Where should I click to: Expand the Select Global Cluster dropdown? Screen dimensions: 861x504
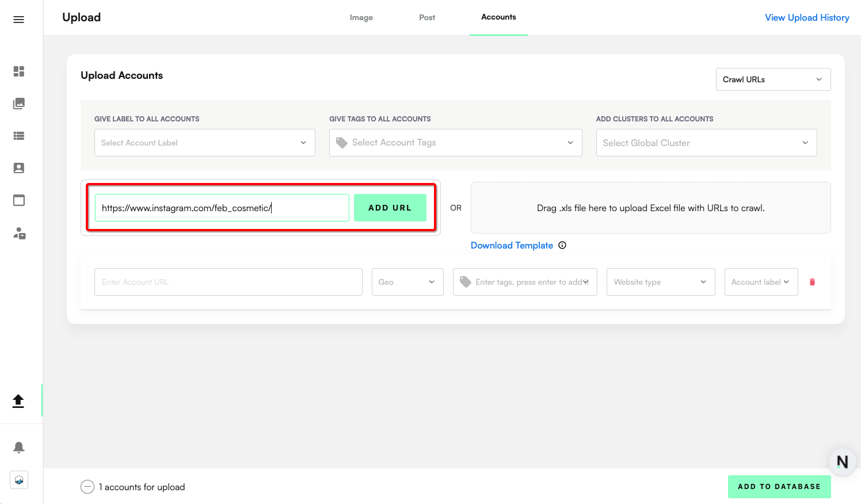pos(706,143)
